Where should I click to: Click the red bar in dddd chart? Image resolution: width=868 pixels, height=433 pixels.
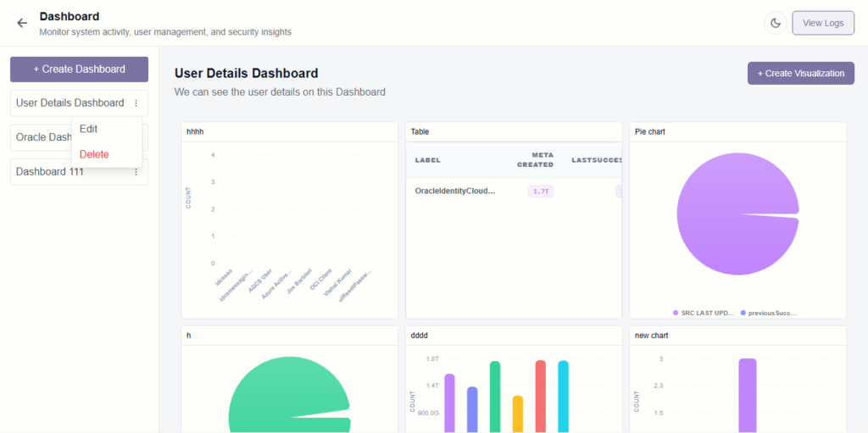point(540,394)
